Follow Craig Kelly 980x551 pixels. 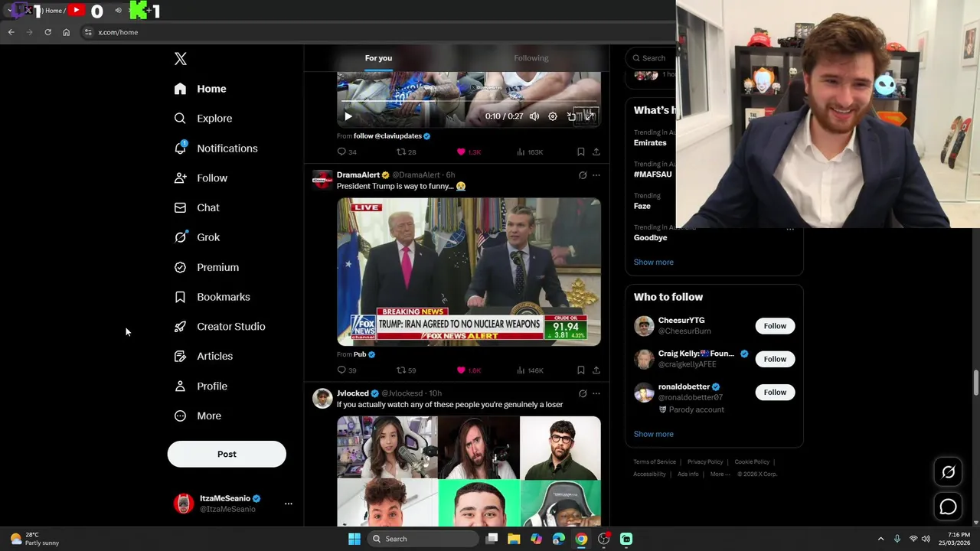(x=775, y=359)
